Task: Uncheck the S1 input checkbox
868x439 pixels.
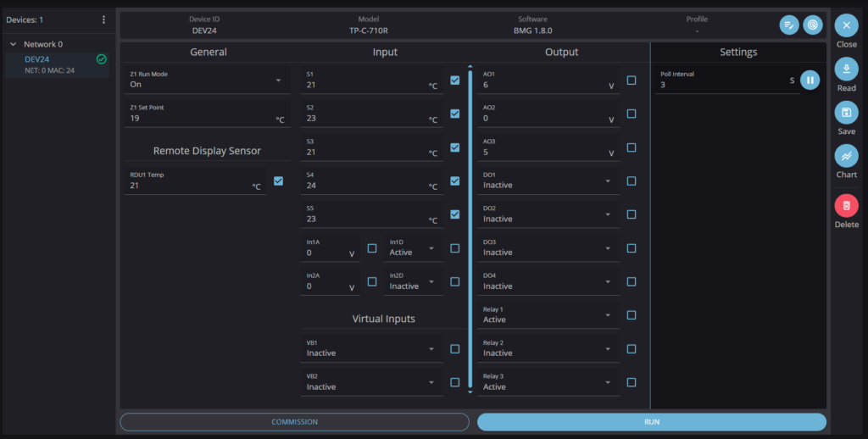Action: 454,81
